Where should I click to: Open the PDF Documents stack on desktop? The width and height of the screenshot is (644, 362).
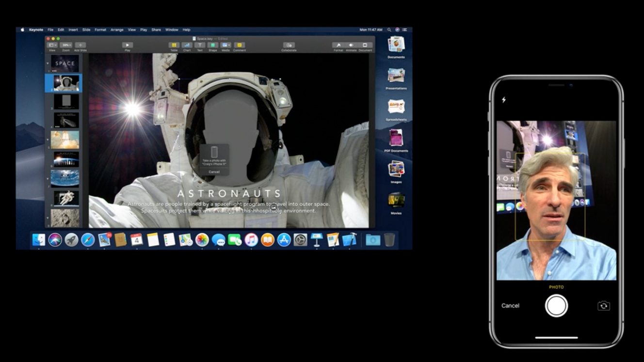[x=396, y=138]
